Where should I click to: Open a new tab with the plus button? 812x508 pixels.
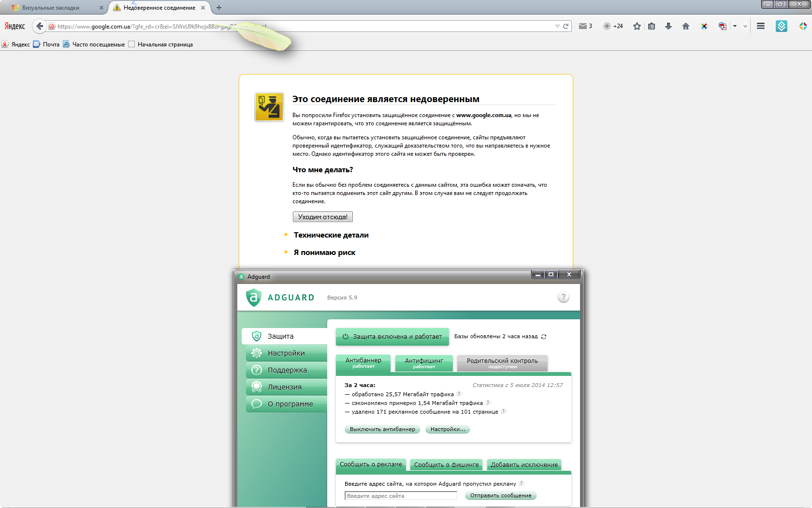(x=219, y=8)
